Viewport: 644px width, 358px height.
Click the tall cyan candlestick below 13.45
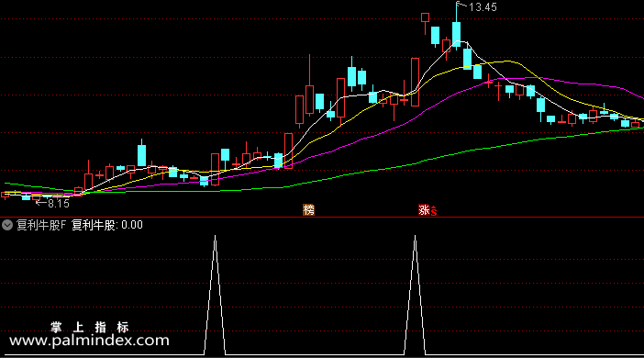pyautogui.click(x=456, y=32)
